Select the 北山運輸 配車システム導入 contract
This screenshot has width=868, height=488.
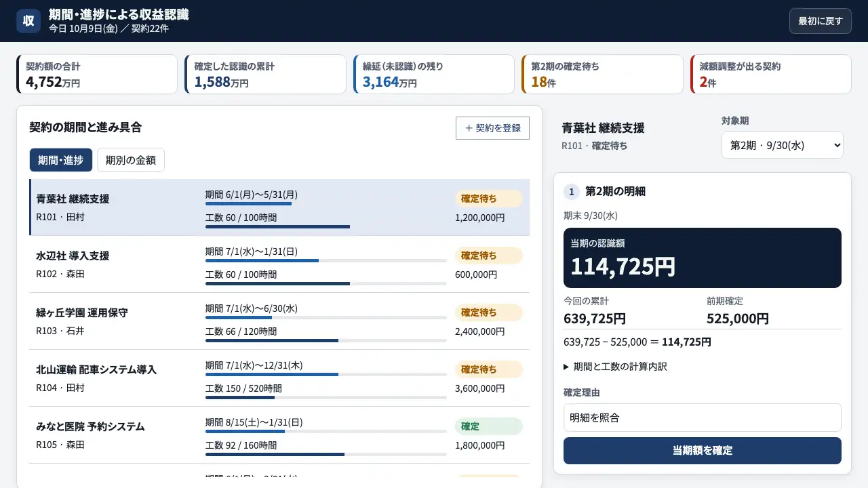point(279,378)
